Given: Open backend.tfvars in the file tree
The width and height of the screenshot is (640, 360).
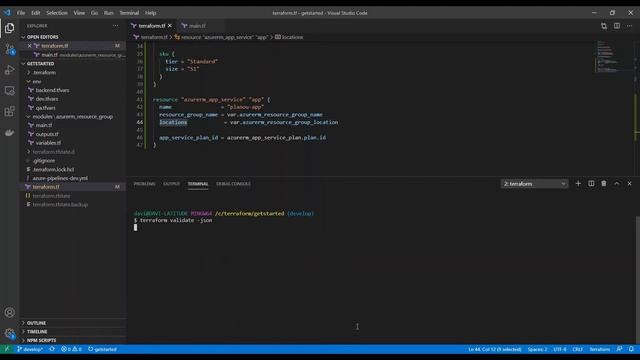Looking at the screenshot, I should pyautogui.click(x=73, y=90).
